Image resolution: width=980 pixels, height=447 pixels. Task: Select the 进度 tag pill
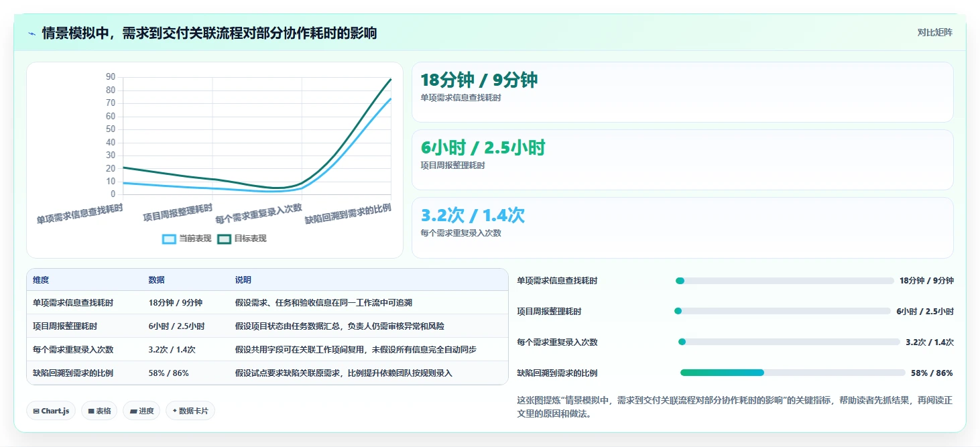pyautogui.click(x=141, y=411)
